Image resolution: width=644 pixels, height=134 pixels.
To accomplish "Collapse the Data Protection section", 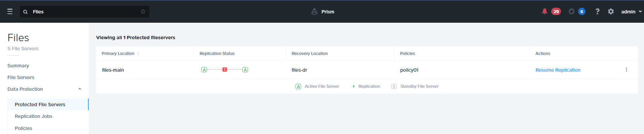I will point(80,89).
